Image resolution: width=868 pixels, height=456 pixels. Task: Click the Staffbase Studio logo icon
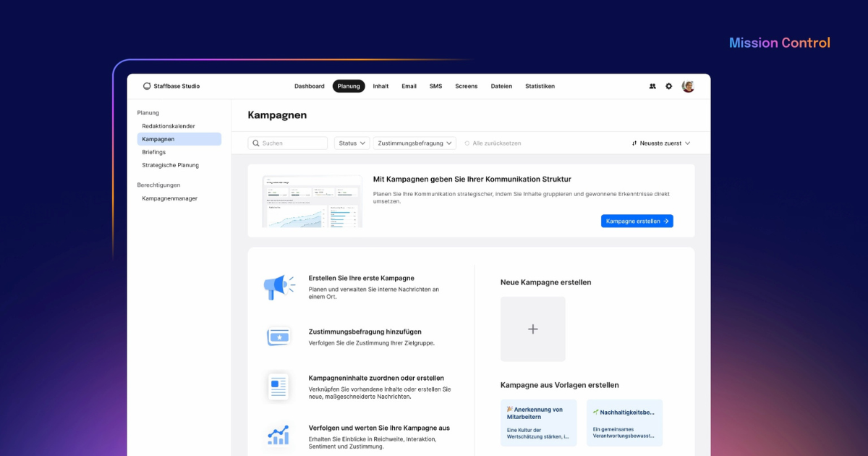click(x=147, y=86)
